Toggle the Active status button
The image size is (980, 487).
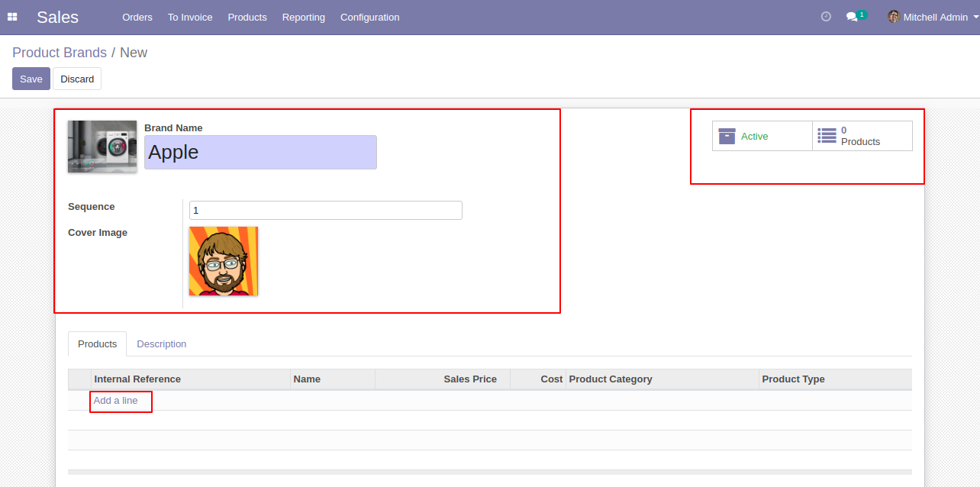[762, 136]
